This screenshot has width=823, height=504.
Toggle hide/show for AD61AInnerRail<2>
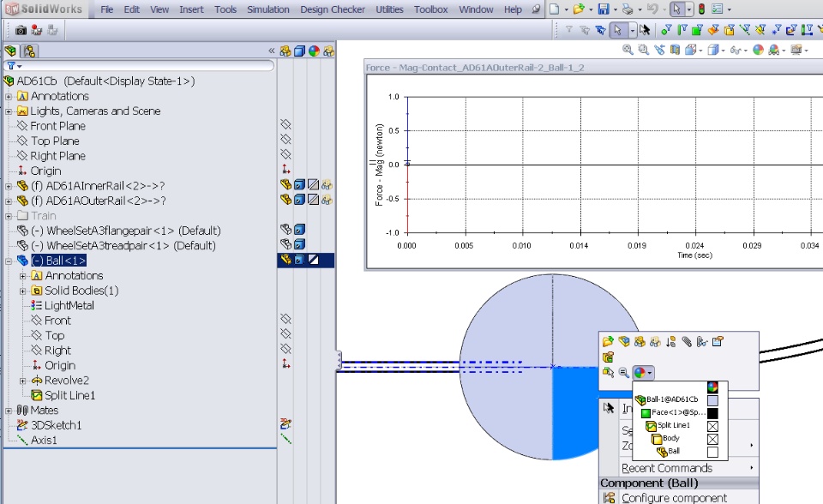[285, 184]
